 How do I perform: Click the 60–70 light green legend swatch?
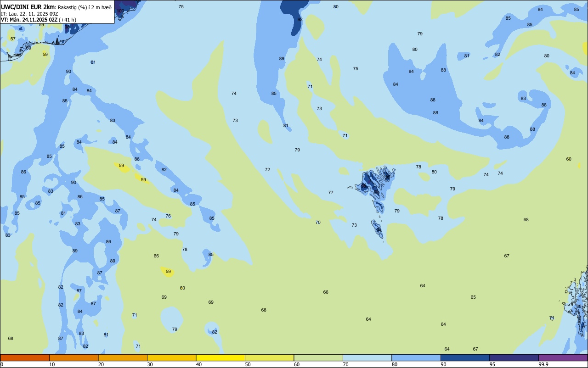click(318, 357)
